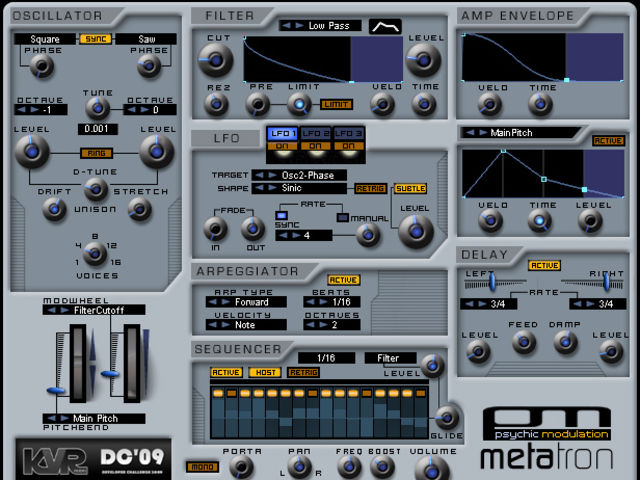Toggle the LFO SUBTLE button

point(411,189)
